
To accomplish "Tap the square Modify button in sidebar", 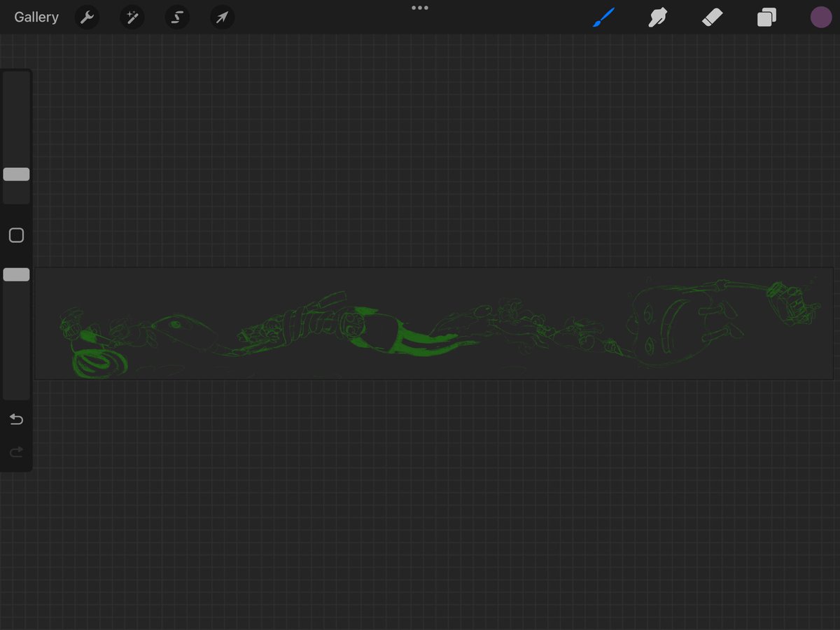I will pos(16,235).
